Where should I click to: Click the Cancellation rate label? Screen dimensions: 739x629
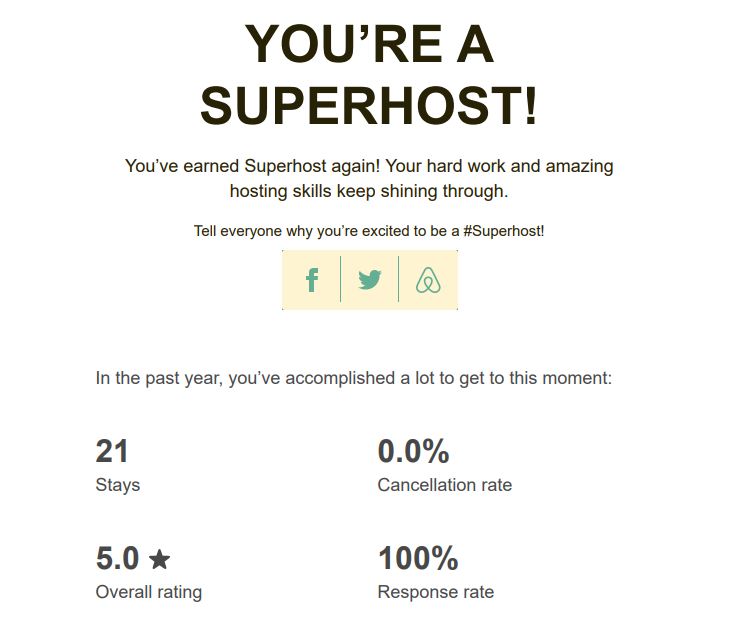coord(445,485)
